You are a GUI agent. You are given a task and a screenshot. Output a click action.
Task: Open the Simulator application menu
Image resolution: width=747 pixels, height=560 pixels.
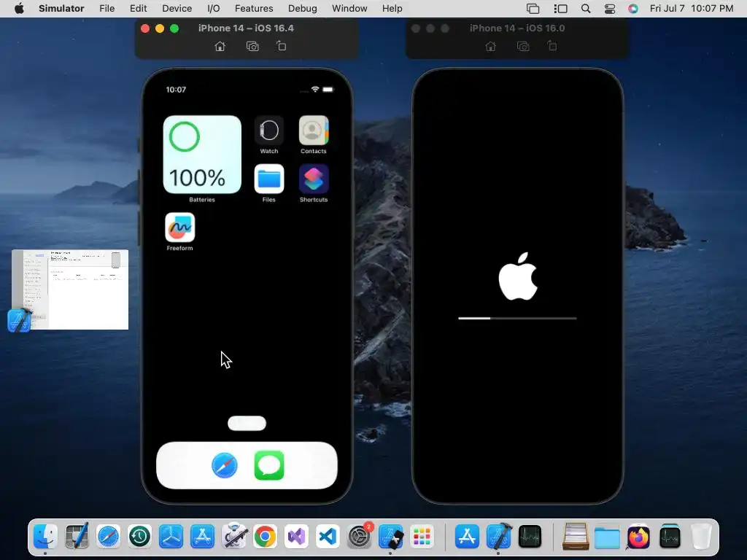pyautogui.click(x=61, y=9)
